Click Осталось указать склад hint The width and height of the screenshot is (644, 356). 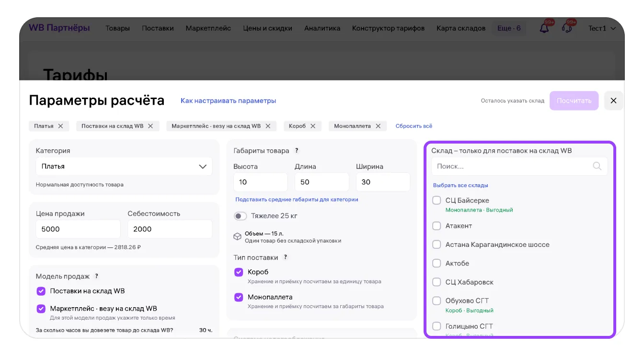pyautogui.click(x=513, y=100)
